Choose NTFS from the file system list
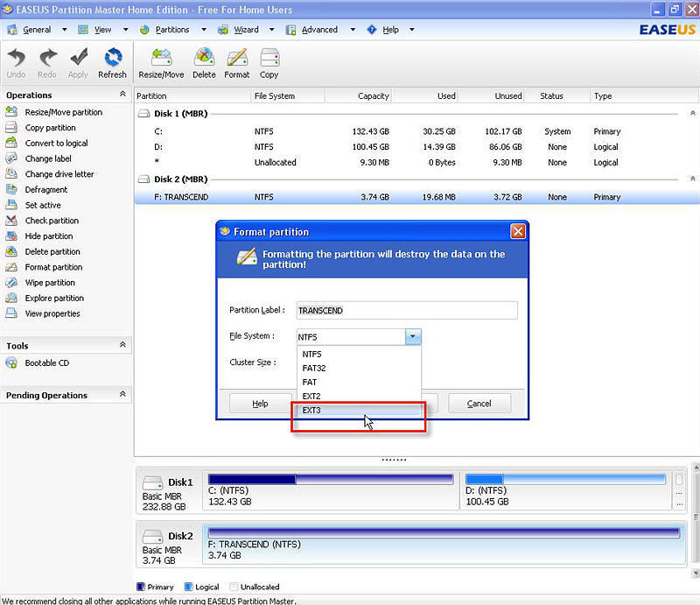The width and height of the screenshot is (700, 605). coord(359,354)
